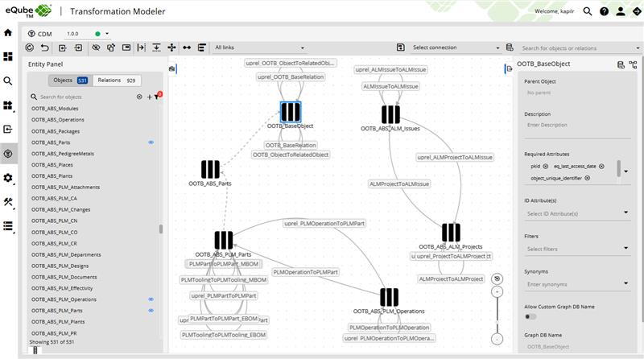Open the Select filters dropdown
The width and height of the screenshot is (644, 359).
click(x=576, y=248)
